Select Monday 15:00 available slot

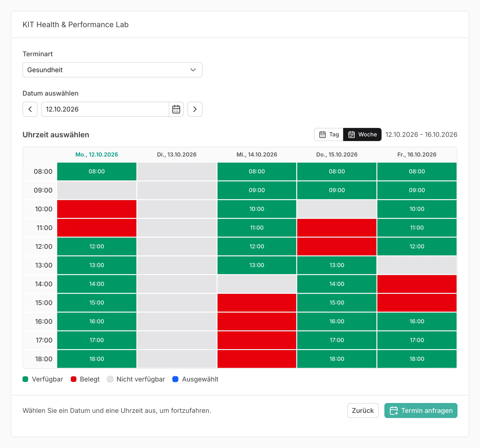(97, 303)
